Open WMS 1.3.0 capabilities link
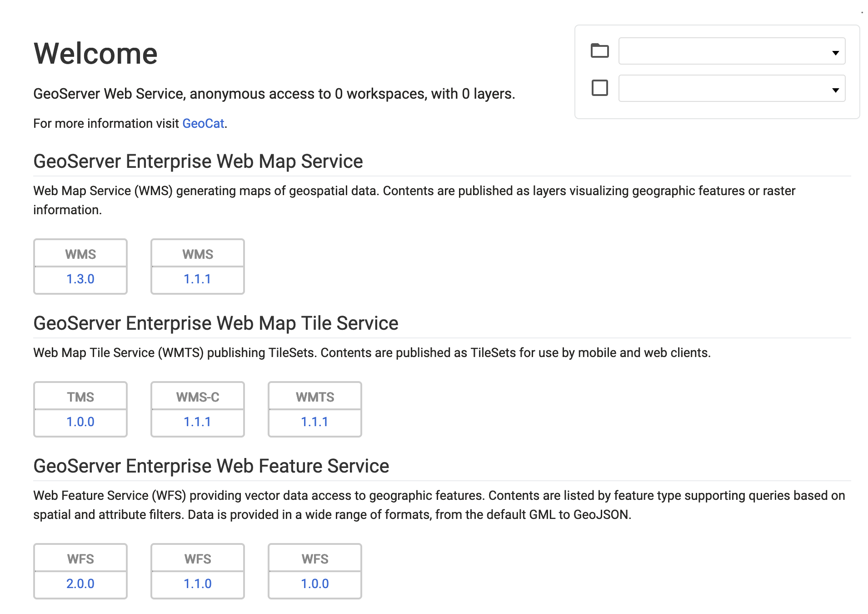868x614 pixels. click(80, 279)
